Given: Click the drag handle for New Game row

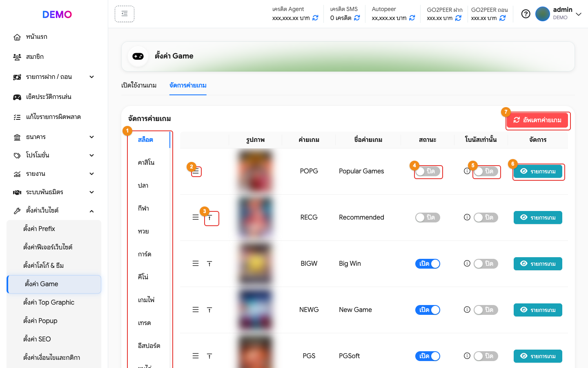Looking at the screenshot, I should 196,310.
